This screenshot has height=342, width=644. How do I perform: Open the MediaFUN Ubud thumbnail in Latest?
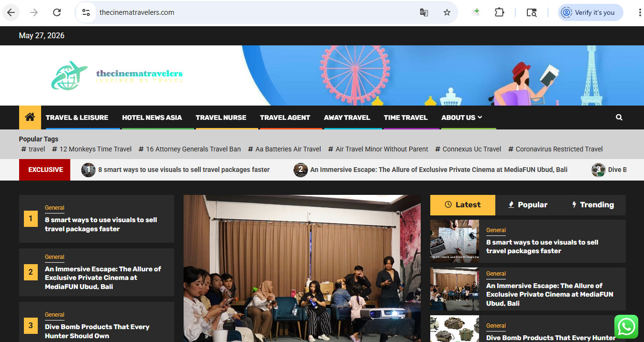tap(455, 289)
